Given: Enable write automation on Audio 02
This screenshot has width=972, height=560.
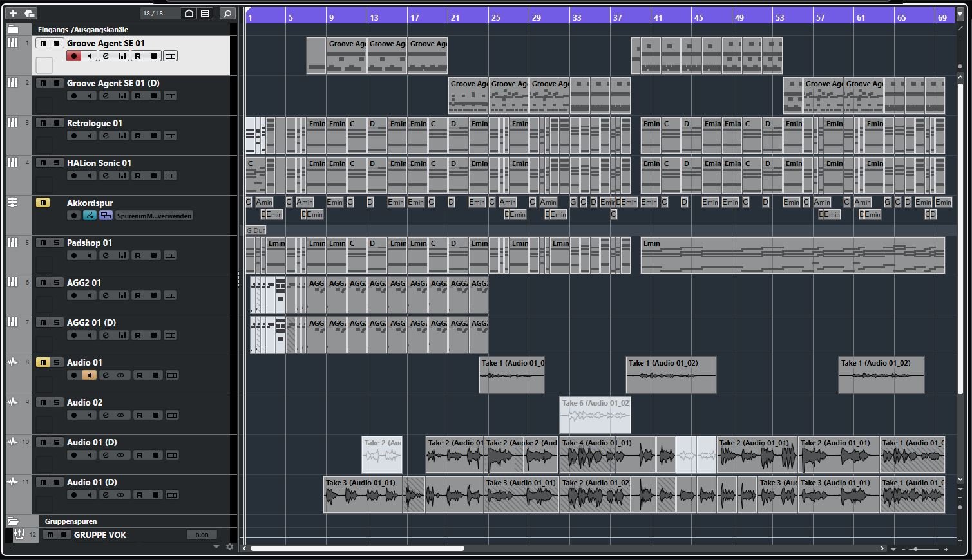Looking at the screenshot, I should pos(155,415).
